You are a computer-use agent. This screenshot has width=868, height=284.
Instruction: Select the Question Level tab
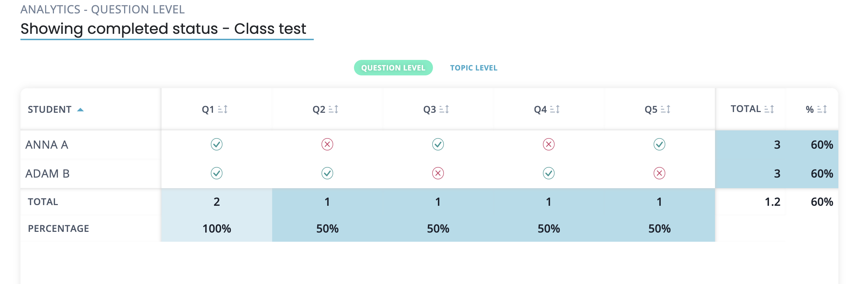(393, 68)
